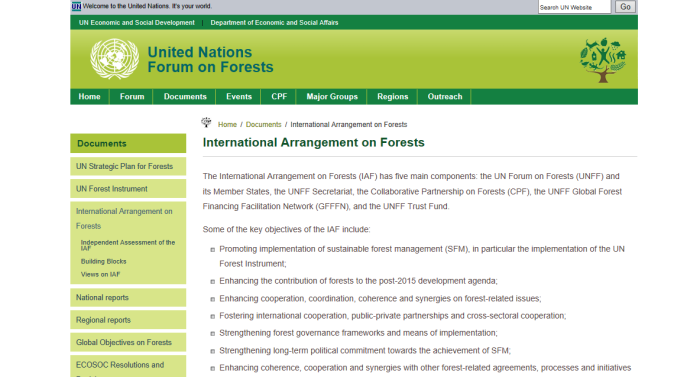Click the International Arrangement on Forests page heading
Screen dimensions: 700x377
(313, 142)
